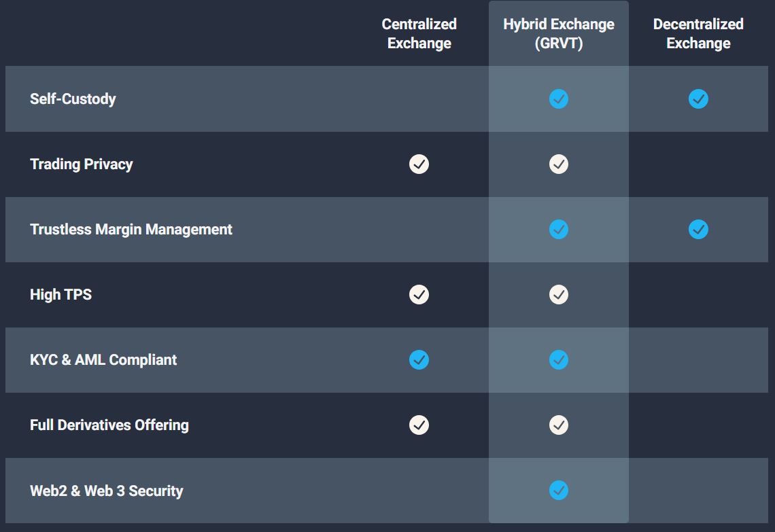Click the Self-Custody checkmark under Decentralized Exchange
The height and width of the screenshot is (532, 775).
click(698, 99)
